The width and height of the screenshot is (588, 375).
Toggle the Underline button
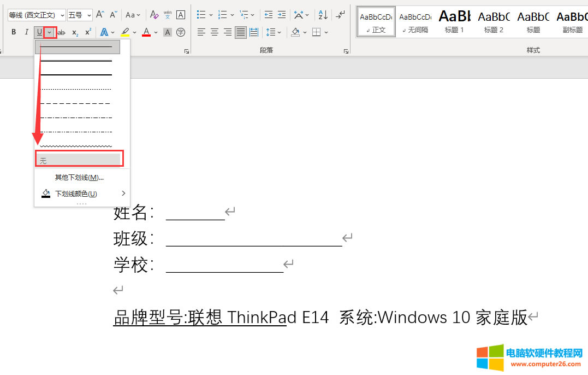(x=39, y=32)
